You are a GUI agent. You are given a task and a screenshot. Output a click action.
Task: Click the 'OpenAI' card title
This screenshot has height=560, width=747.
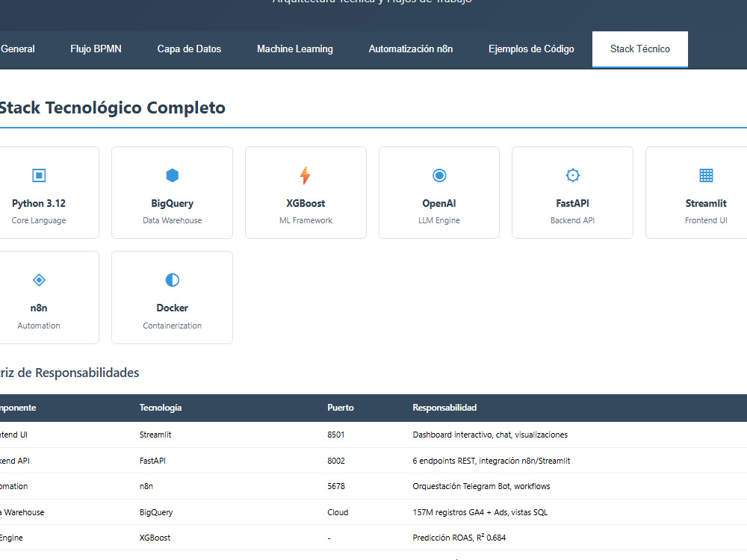pos(438,203)
